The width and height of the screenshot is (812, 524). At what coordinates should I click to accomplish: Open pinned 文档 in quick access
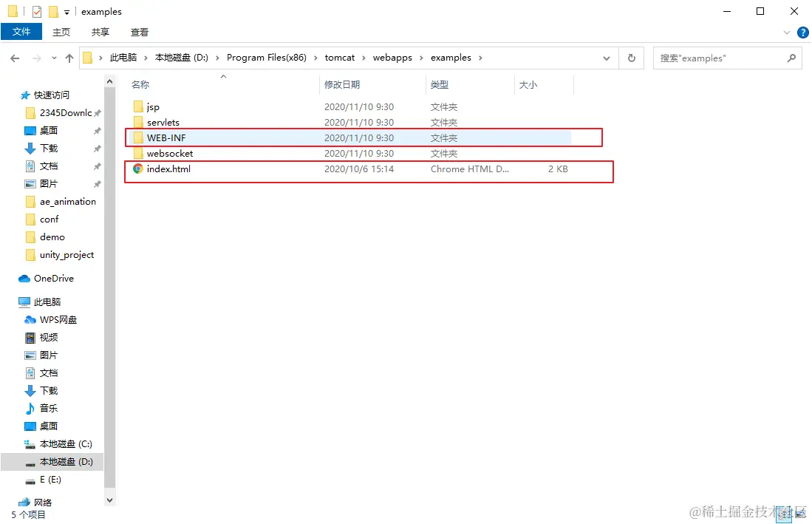click(49, 166)
